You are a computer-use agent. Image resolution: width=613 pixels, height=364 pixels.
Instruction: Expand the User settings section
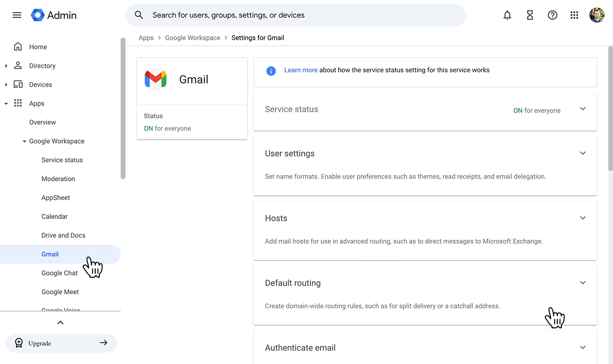click(x=583, y=153)
